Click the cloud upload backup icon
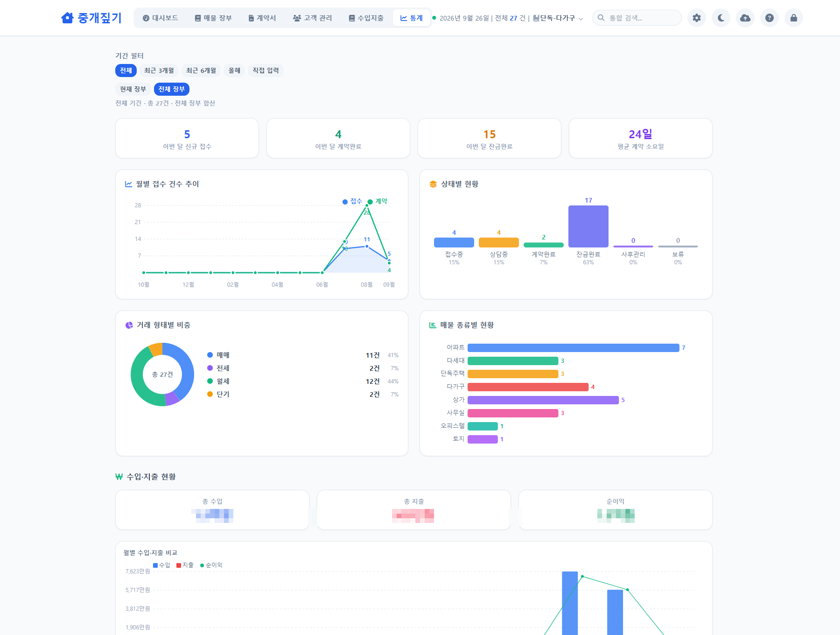Screen dimensions: 840x635 [745, 18]
